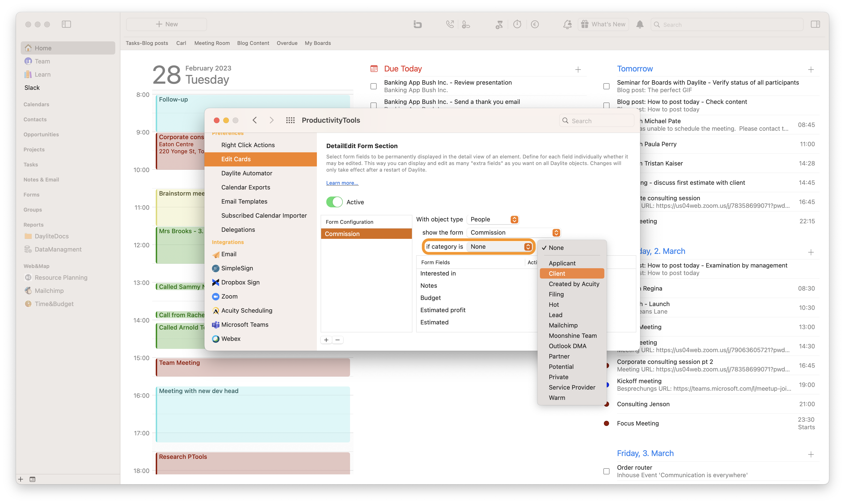Go back in ProductivityTools window
Image resolution: width=845 pixels, height=504 pixels.
255,120
